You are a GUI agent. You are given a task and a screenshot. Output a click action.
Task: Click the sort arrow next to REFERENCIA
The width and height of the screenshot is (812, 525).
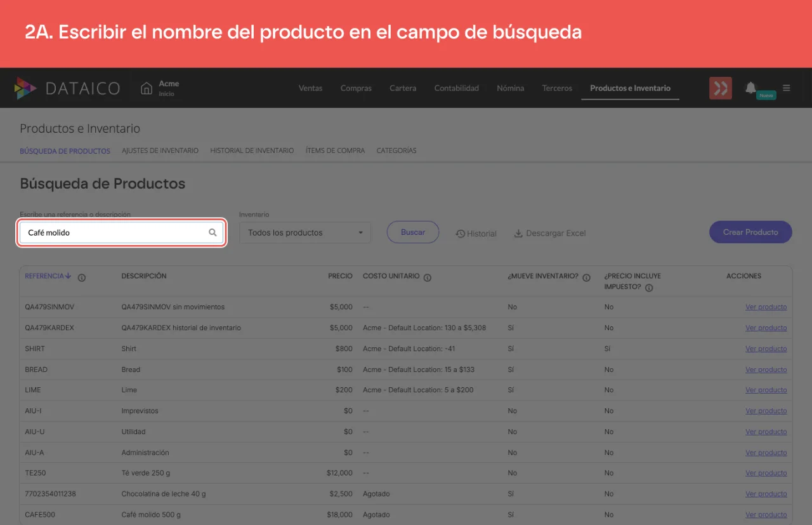click(68, 276)
